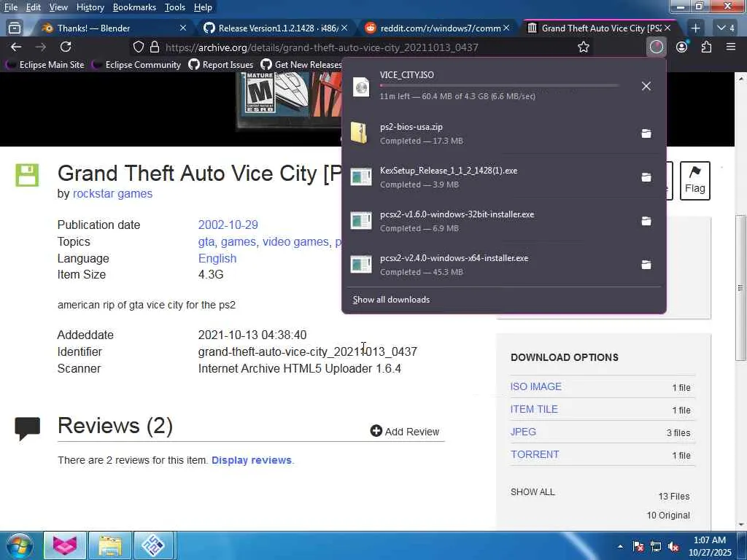
Task: Switch to the Thanks! — Blender tab
Action: pos(109,28)
